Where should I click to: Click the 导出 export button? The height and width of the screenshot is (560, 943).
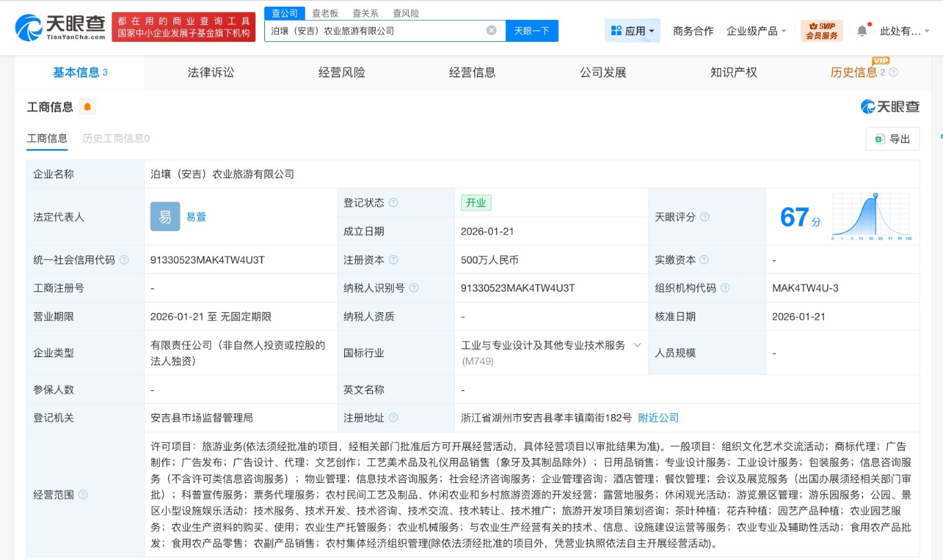[893, 139]
